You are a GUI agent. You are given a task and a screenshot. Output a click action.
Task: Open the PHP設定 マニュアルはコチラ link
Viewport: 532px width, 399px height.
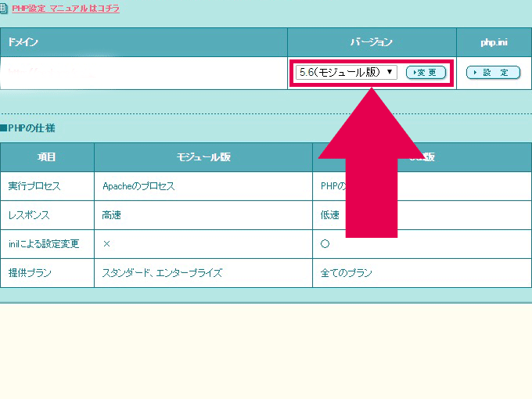pyautogui.click(x=66, y=8)
